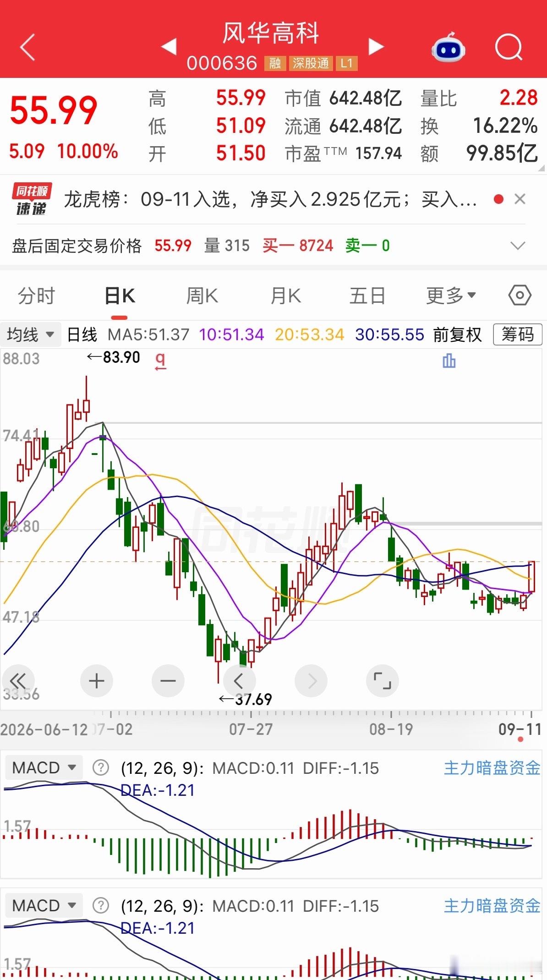Image resolution: width=547 pixels, height=980 pixels.
Task: Click the 融 margin badge
Action: coord(275,63)
